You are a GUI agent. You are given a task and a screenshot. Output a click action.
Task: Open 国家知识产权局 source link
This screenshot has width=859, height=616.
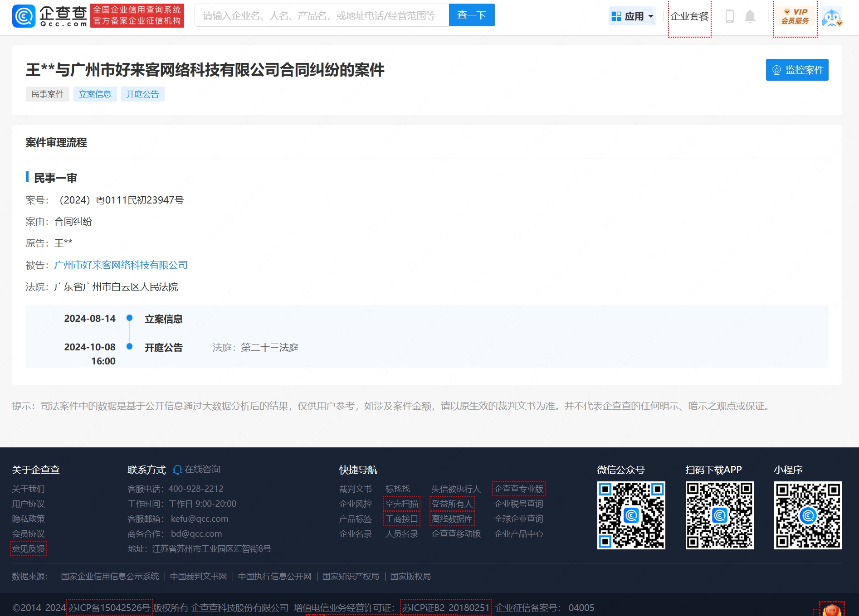tap(351, 576)
